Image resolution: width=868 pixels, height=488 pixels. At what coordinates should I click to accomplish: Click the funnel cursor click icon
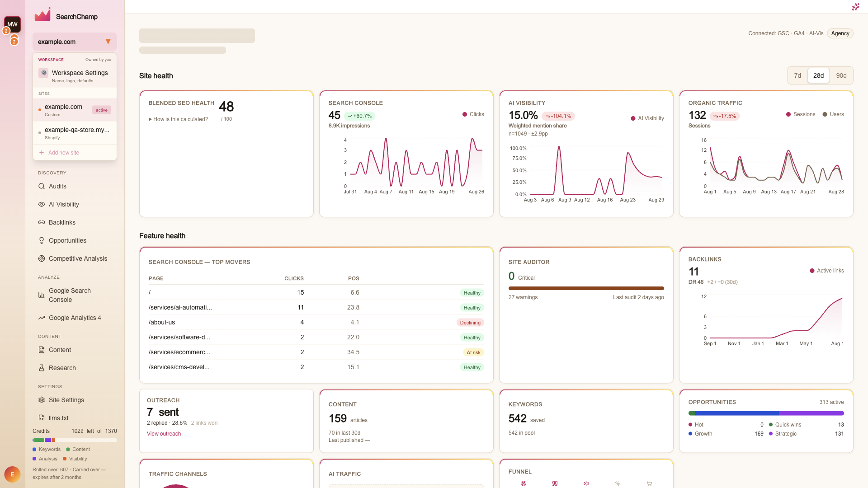pyautogui.click(x=618, y=483)
